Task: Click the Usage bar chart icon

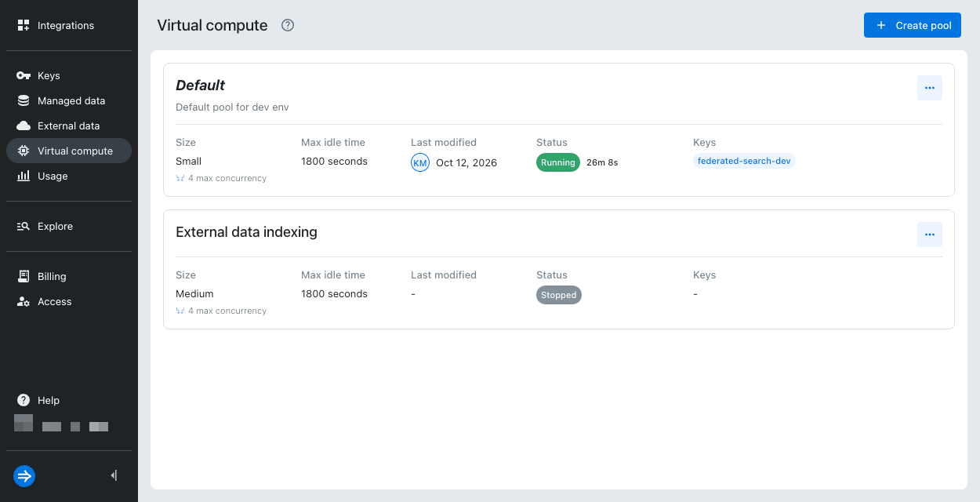Action: 24,176
